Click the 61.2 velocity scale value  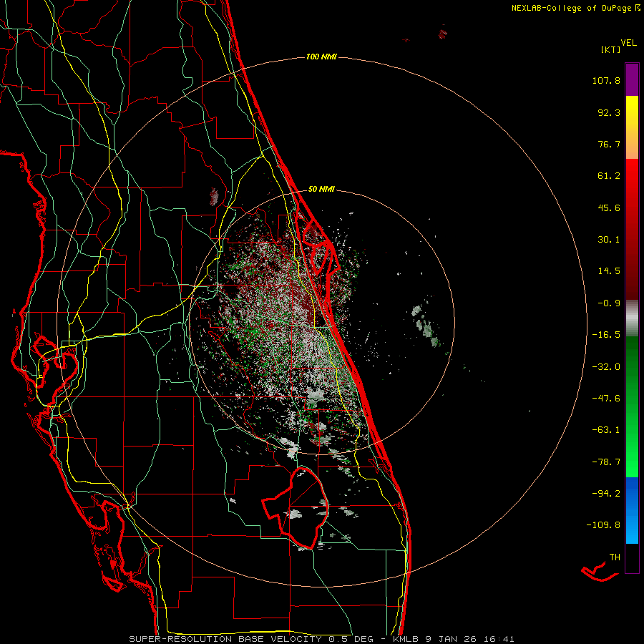click(x=609, y=176)
